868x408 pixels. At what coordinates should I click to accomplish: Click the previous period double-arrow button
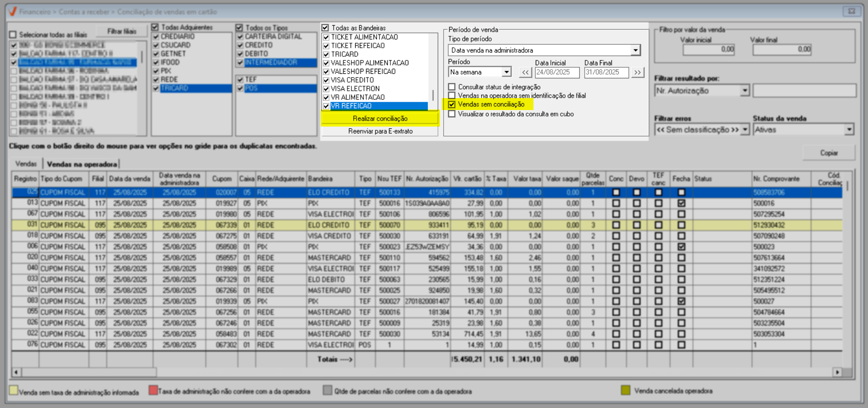tap(525, 72)
